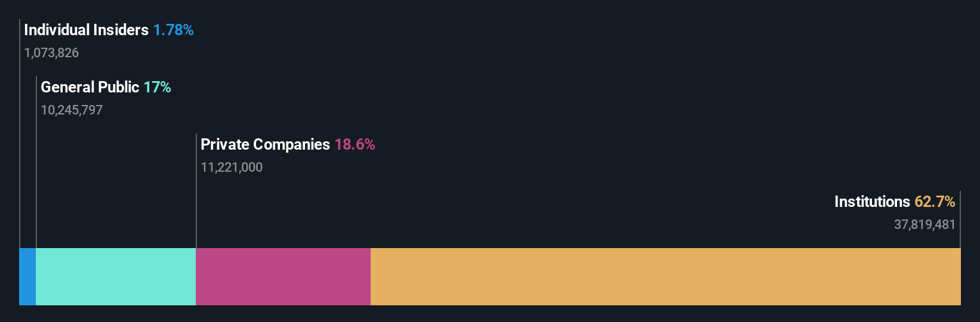Screen dimensions: 980x322
Task: Click the Institutions vertical marker line
Action: [960, 219]
